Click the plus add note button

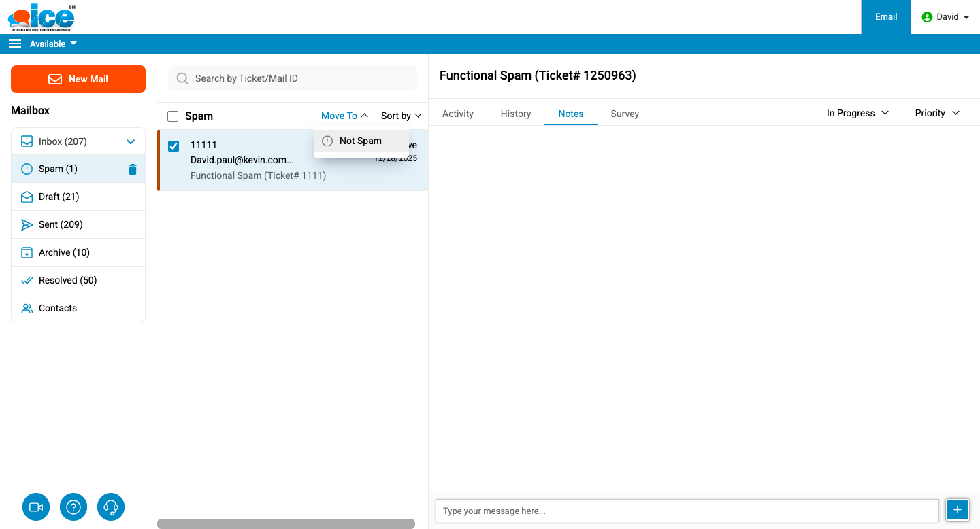[958, 510]
